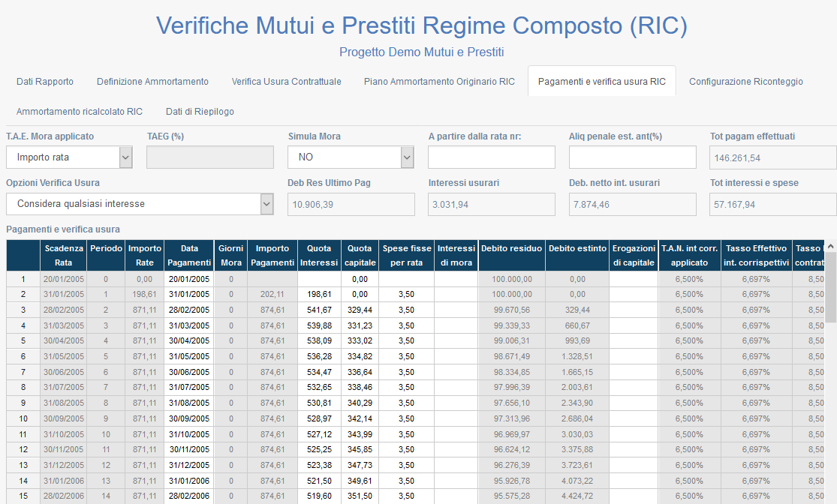Screen dimensions: 837x504
Task: Click Quota Interessi cell 538,09
Action: click(319, 340)
